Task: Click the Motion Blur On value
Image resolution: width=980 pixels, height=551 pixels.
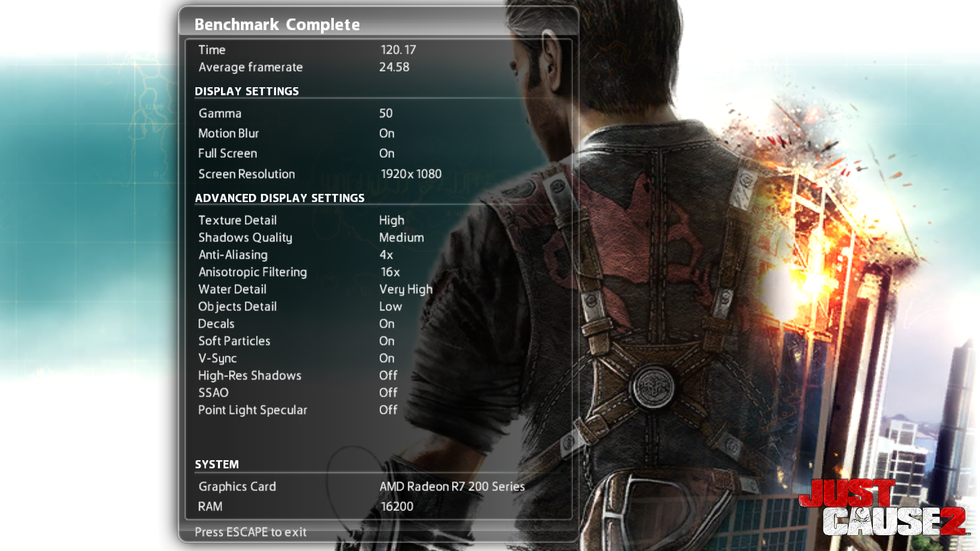Action: coord(386,133)
